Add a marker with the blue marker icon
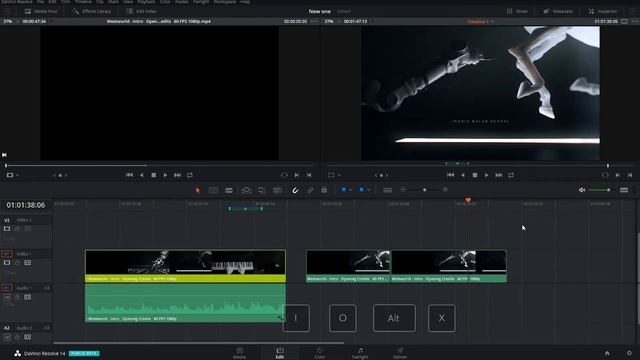Image resolution: width=640 pixels, height=360 pixels. coord(362,190)
